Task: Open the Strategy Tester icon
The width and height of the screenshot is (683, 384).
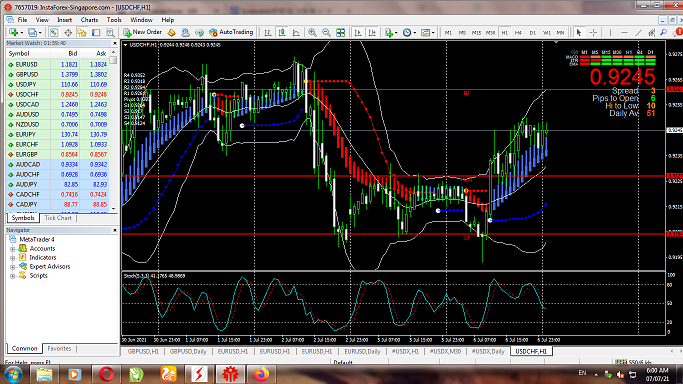Action: click(110, 32)
